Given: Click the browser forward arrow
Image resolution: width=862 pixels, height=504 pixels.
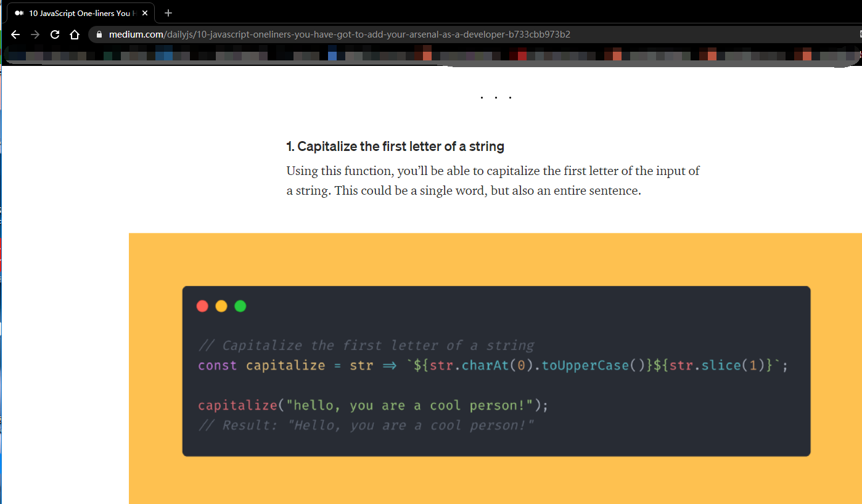Looking at the screenshot, I should [x=35, y=35].
